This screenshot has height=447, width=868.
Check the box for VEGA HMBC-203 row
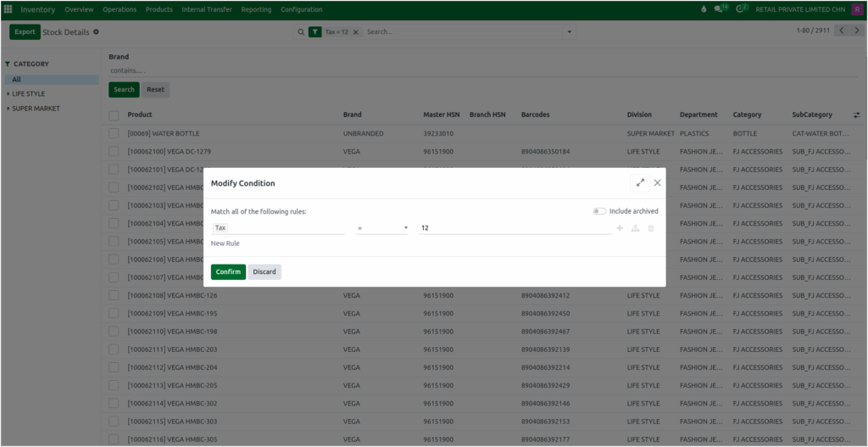tap(114, 349)
